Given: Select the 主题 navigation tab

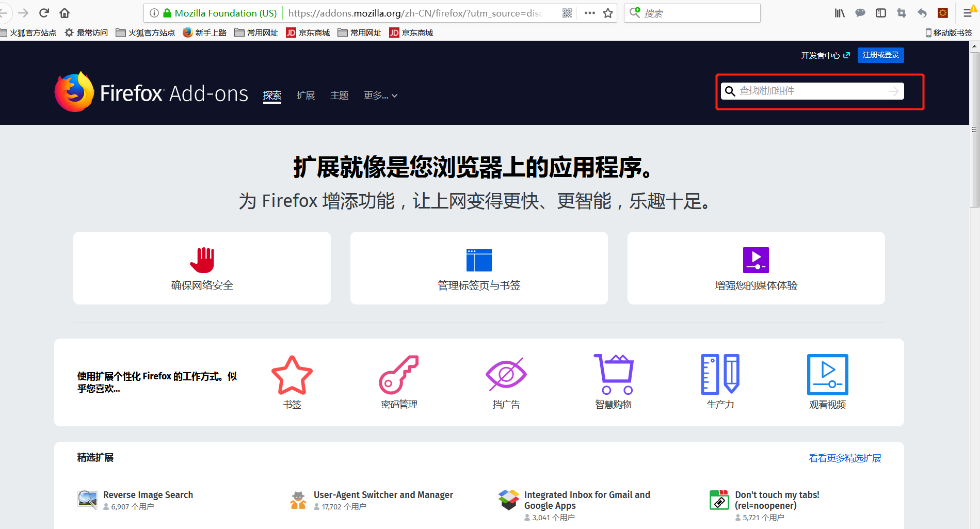Looking at the screenshot, I should pos(339,95).
